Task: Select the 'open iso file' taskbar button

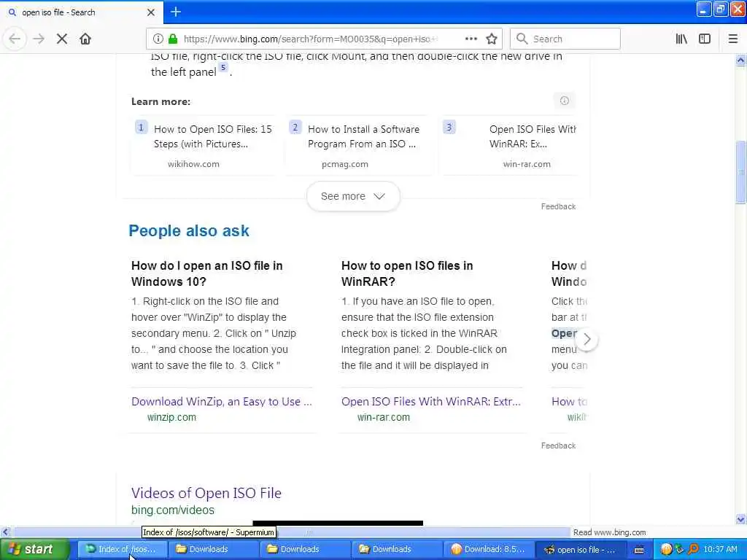Action: coord(580,549)
